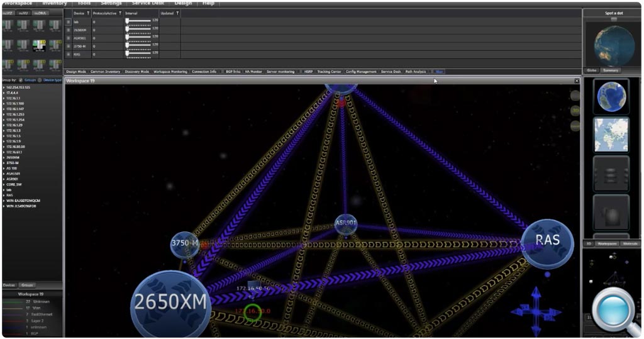Select the Groups radio button
The image size is (644, 339).
coord(21,80)
